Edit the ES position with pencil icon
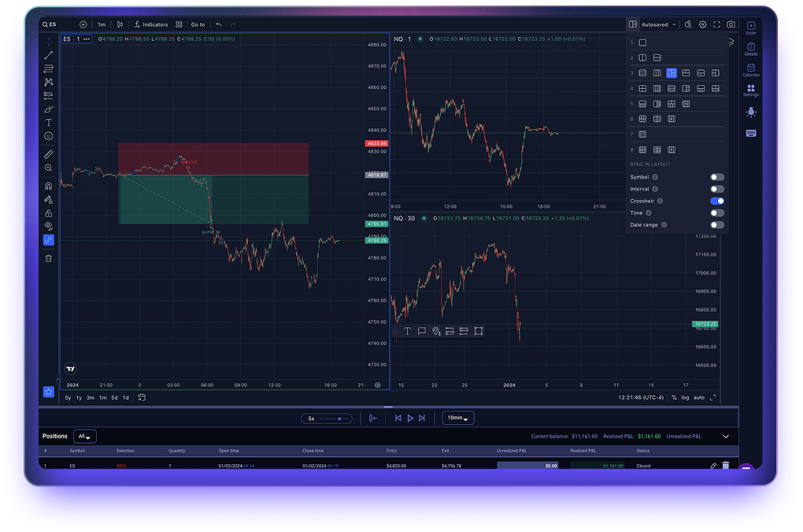Image resolution: width=803 pixels, height=532 pixels. pyautogui.click(x=713, y=466)
